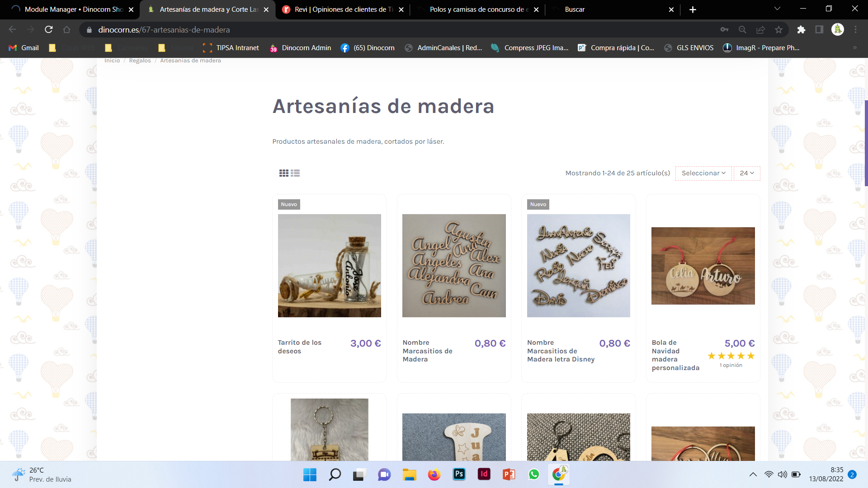Open Photoshop from the taskbar

click(x=459, y=474)
